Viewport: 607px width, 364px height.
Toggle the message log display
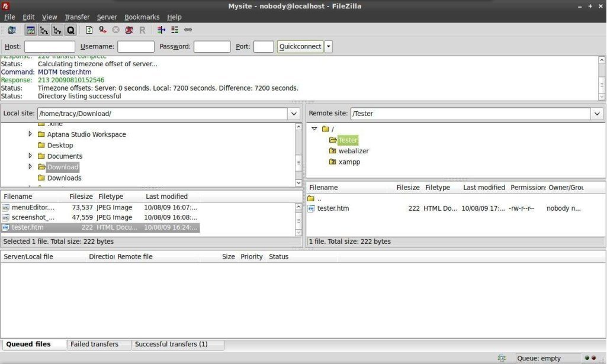pos(30,30)
